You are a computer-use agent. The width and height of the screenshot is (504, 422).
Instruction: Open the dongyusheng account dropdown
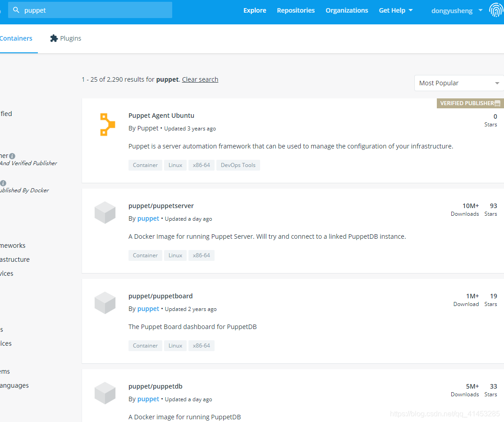457,11
